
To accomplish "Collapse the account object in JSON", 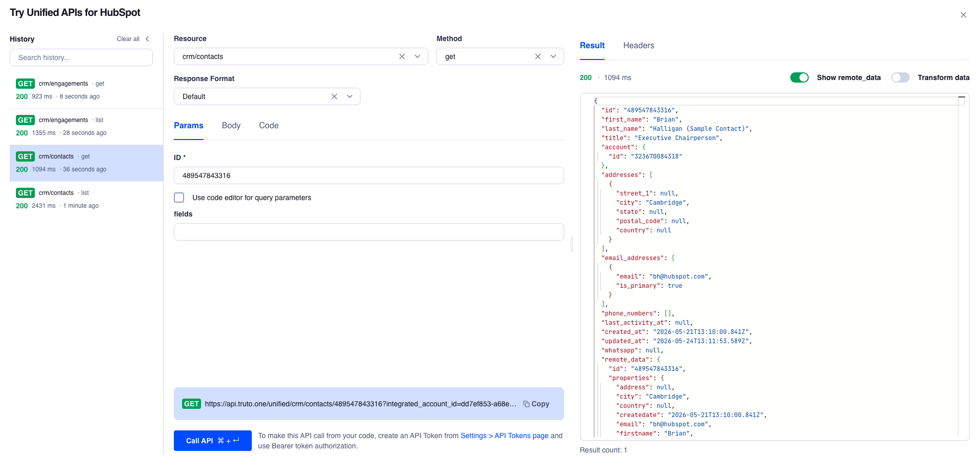I will pos(644,147).
